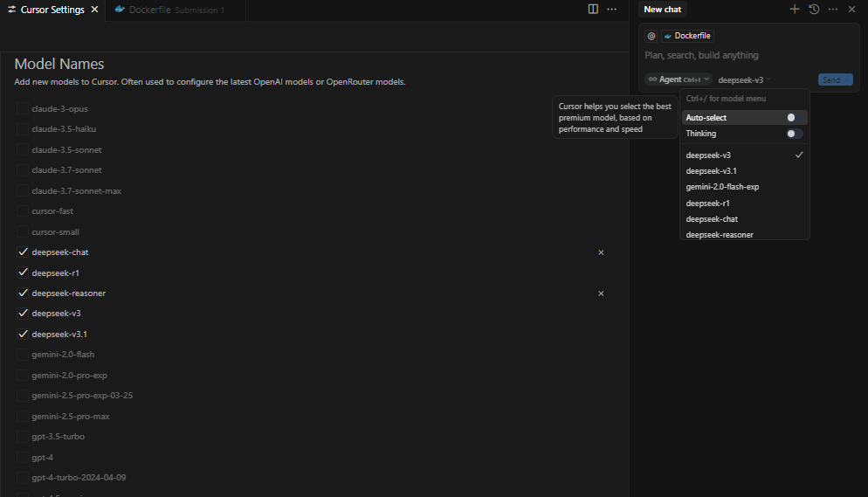Close the chat panel

852,9
